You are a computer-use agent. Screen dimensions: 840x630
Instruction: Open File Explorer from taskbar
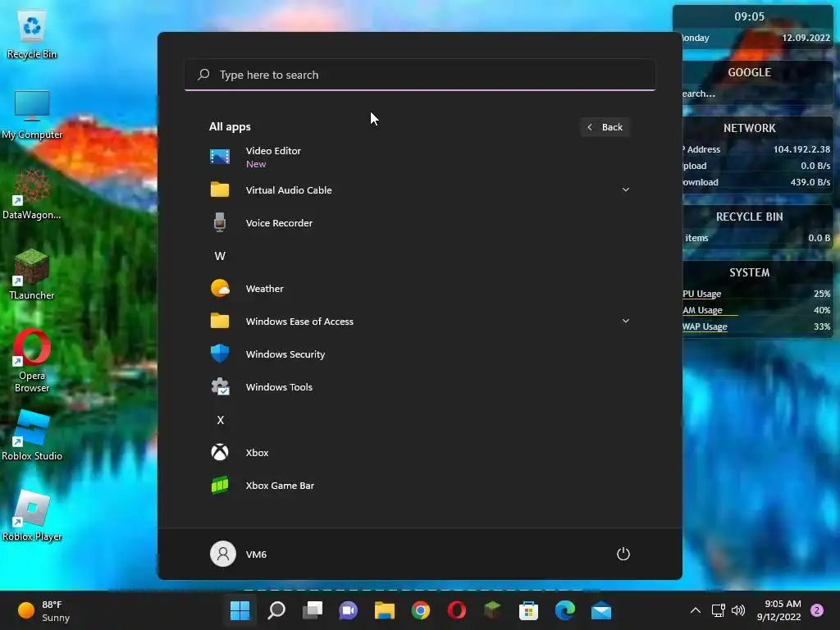point(385,610)
